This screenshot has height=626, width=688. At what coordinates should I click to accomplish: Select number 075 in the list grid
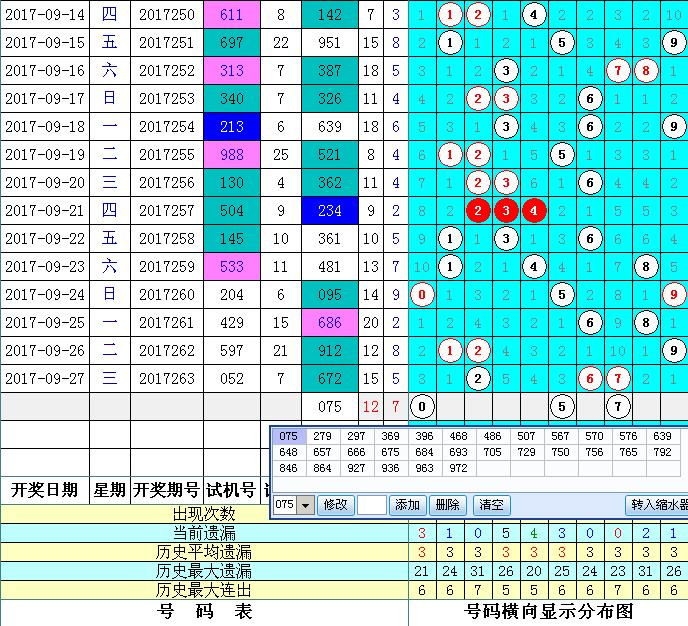click(x=288, y=436)
